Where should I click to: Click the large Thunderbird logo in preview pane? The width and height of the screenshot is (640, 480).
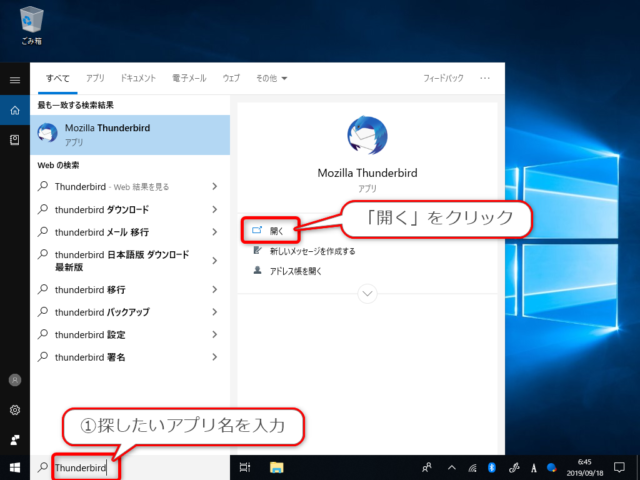367,135
